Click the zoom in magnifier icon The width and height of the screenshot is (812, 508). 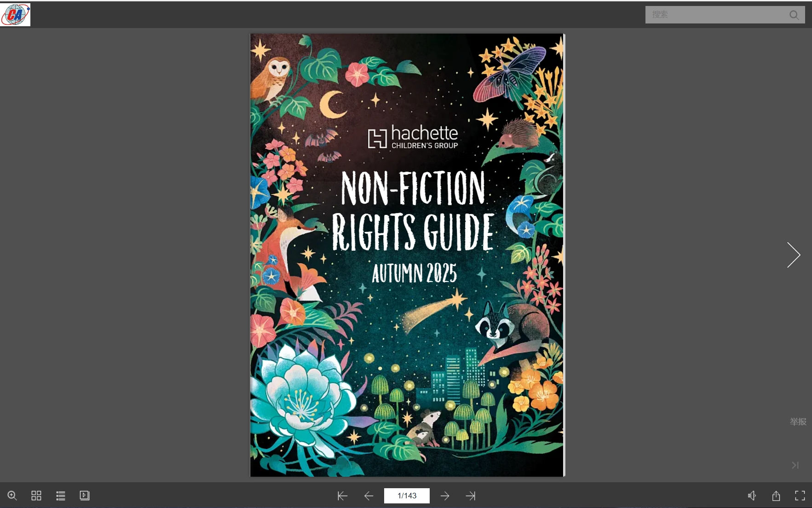click(x=12, y=496)
